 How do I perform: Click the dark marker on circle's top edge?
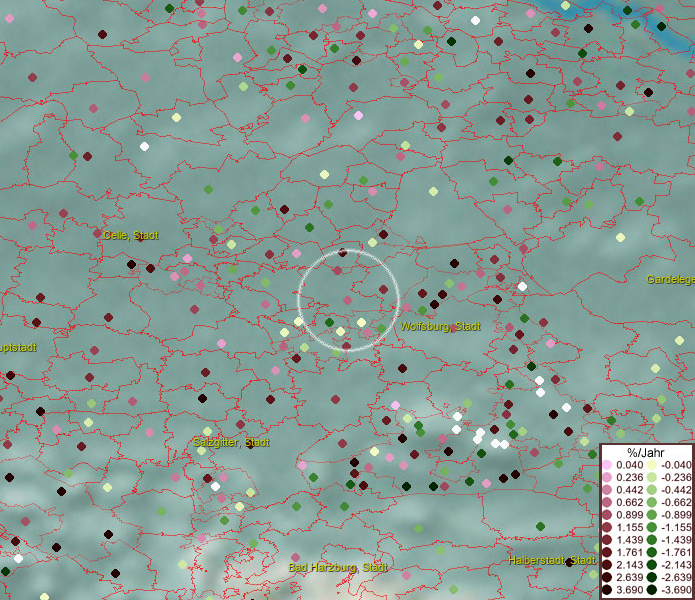(343, 253)
